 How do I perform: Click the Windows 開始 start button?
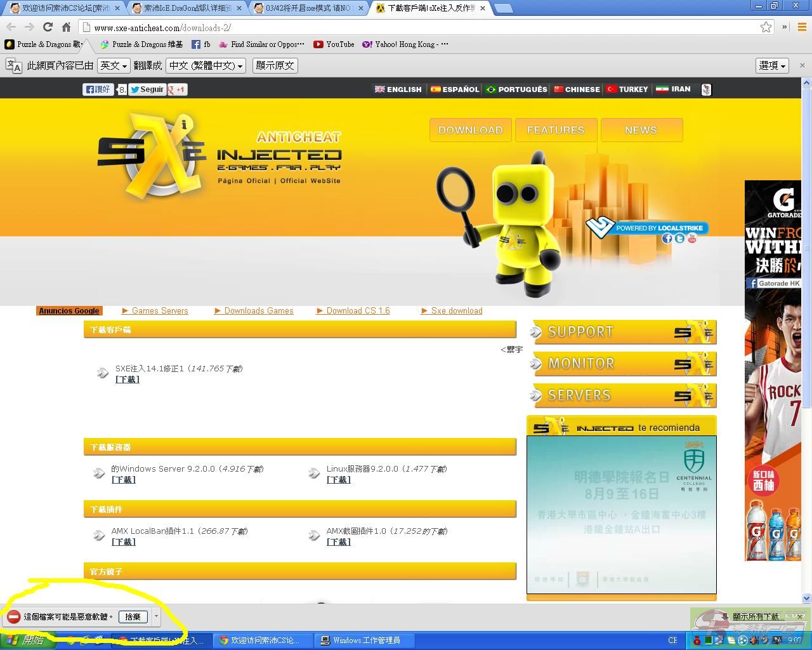point(27,640)
